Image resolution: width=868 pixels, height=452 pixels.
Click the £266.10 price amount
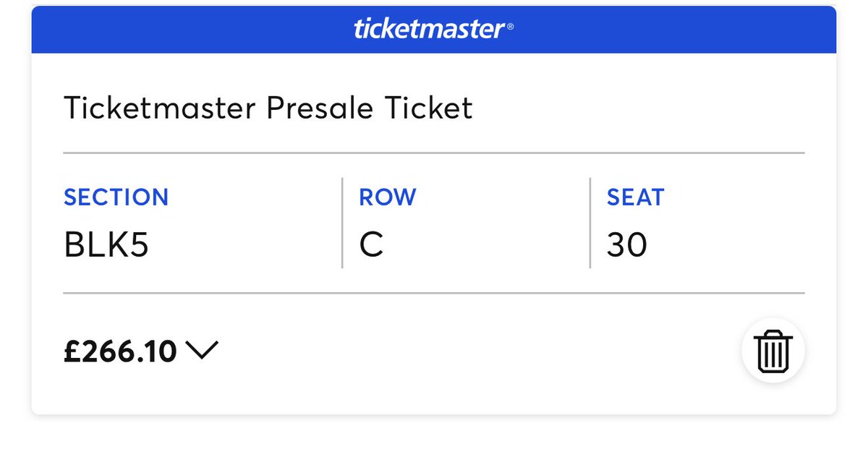tap(120, 351)
